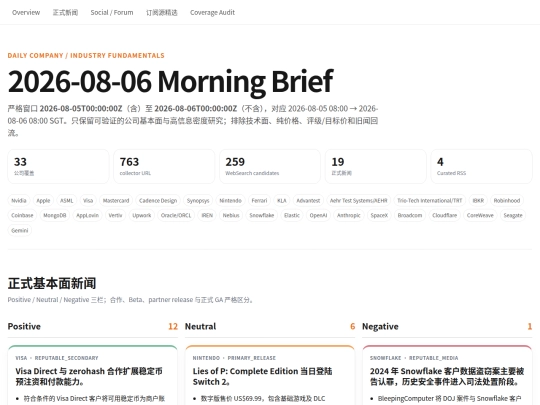Click the 4 Curated RSS stat card

(x=481, y=166)
